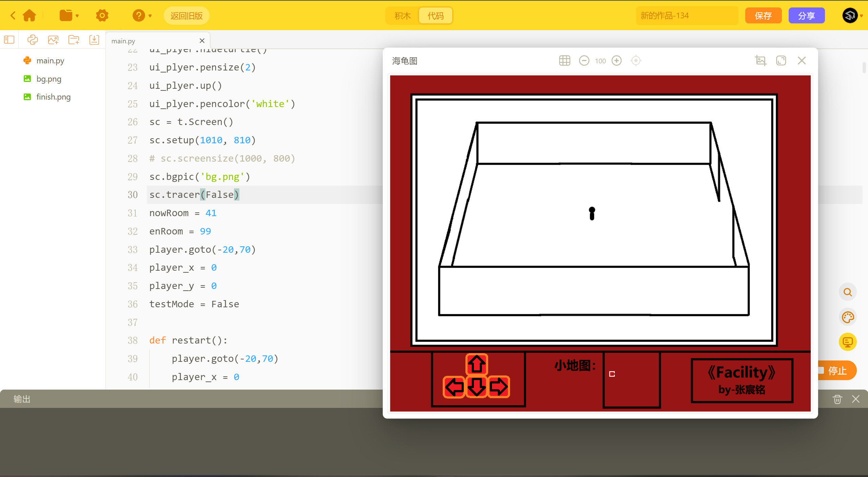
Task: Create a new folder icon
Action: click(x=74, y=40)
